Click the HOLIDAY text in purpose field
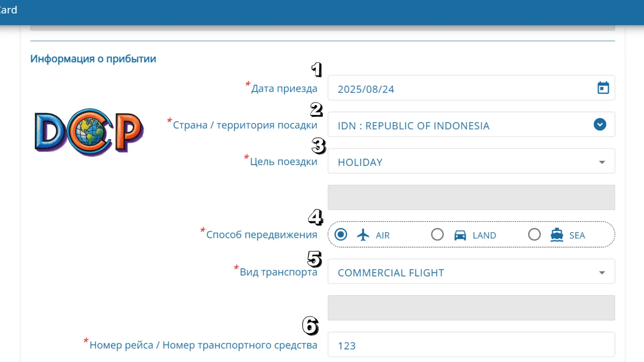Screen dimensions: 644x362 pyautogui.click(x=360, y=162)
